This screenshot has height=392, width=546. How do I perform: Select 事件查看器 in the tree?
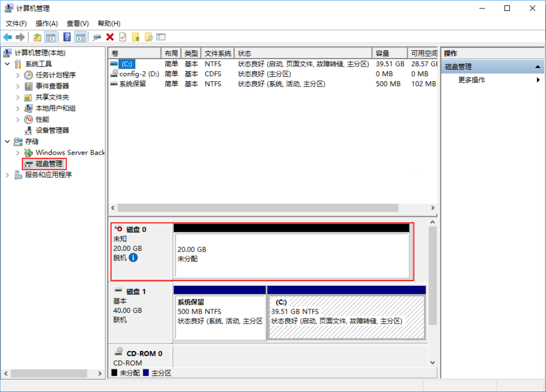[52, 86]
